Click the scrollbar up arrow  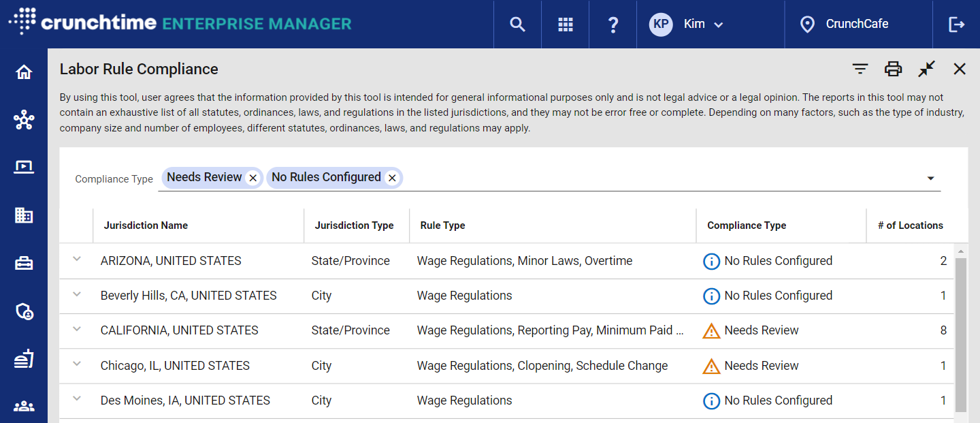coord(961,250)
